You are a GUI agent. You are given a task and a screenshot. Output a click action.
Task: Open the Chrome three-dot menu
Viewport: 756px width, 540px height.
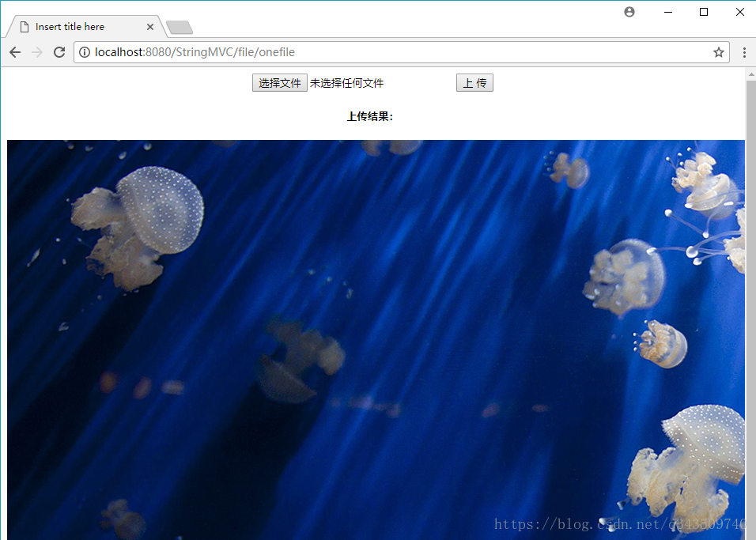[744, 52]
